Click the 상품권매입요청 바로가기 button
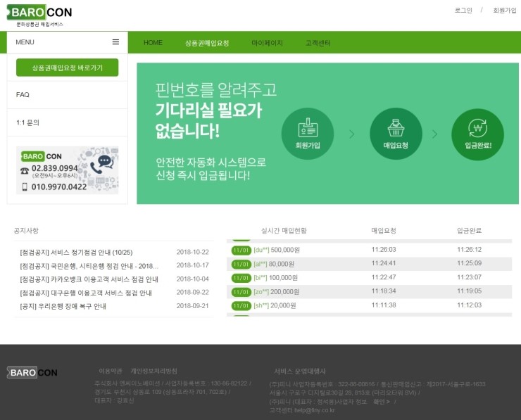This screenshot has height=420, width=521. coord(67,68)
